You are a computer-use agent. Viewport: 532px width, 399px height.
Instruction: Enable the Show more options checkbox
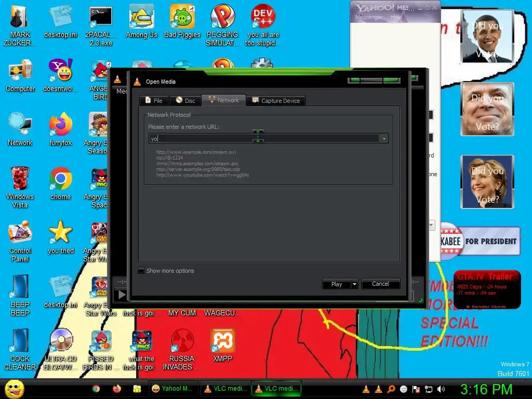coord(141,270)
